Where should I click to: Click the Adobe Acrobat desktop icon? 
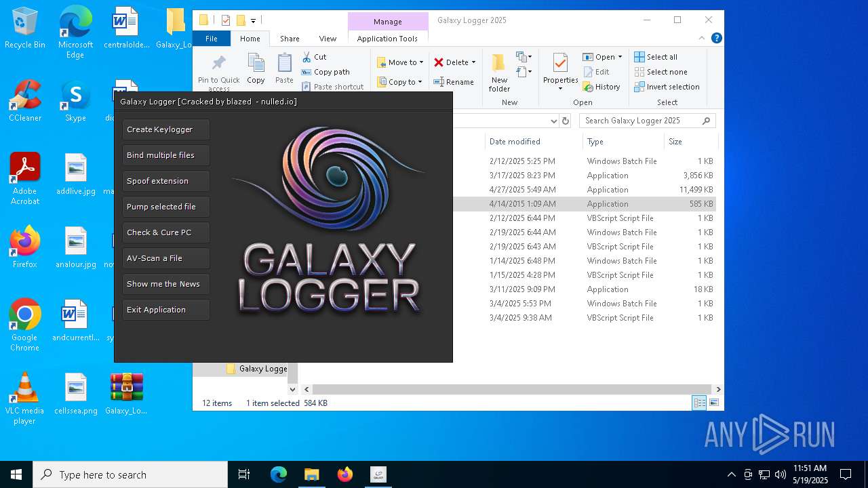coord(25,179)
